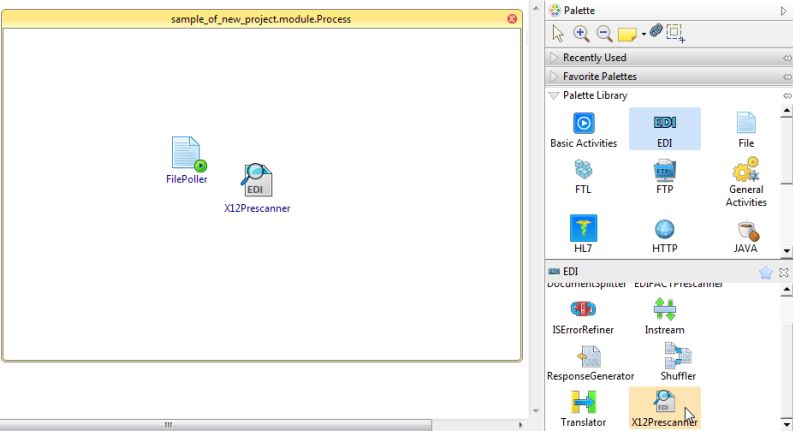Viewport: 793px width, 431px height.
Task: Choose the Select arrow tool in Palette
Action: 558,33
